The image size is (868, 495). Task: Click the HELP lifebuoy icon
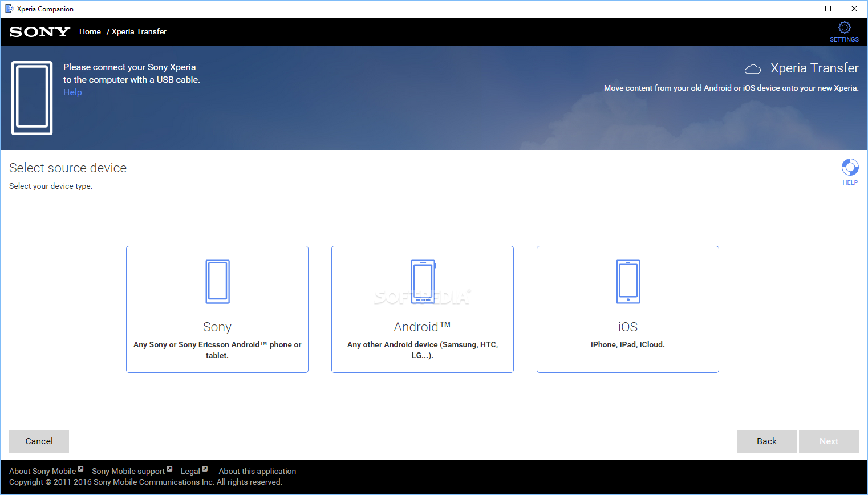click(850, 167)
